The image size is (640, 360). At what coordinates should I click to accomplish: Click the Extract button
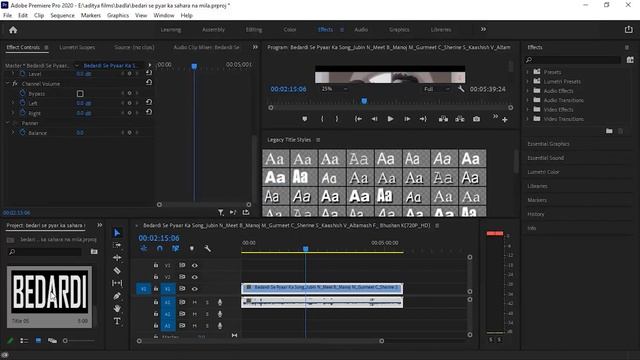tap(460, 119)
